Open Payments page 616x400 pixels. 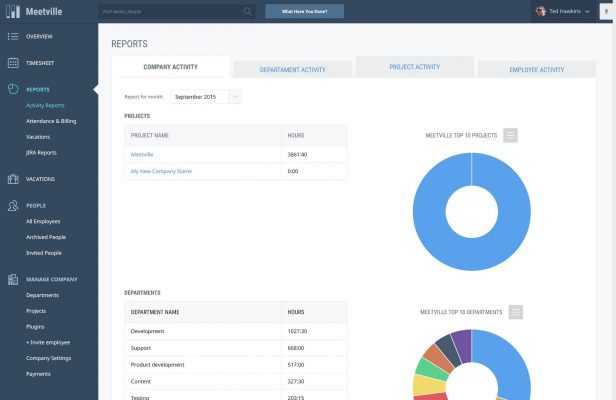click(x=38, y=374)
